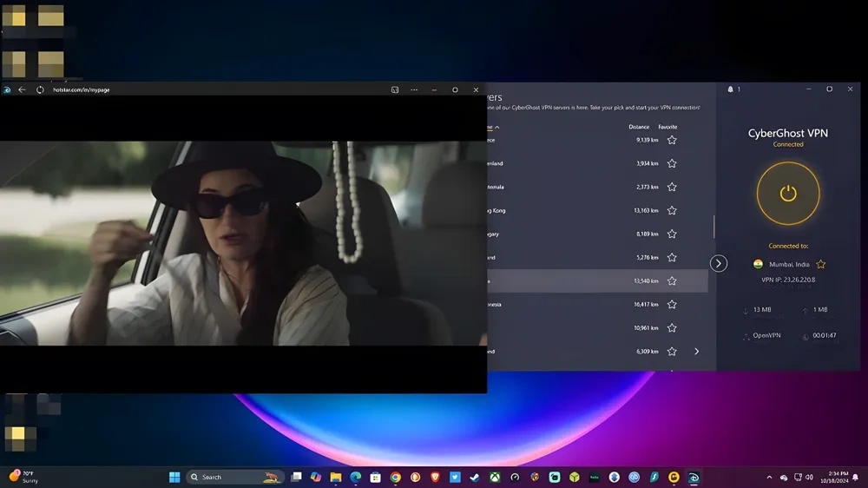Open the yellow CyberGhost icon on taskbar
Viewport: 868px width, 488px height.
pos(674,477)
